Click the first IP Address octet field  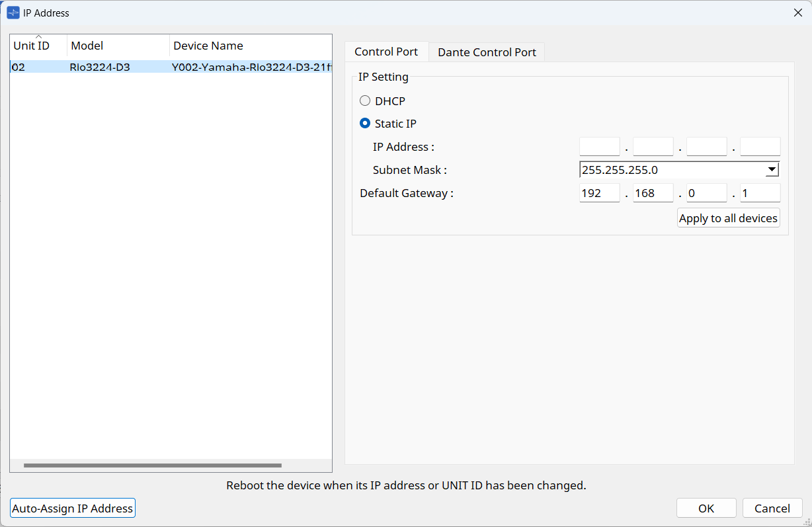tap(599, 147)
